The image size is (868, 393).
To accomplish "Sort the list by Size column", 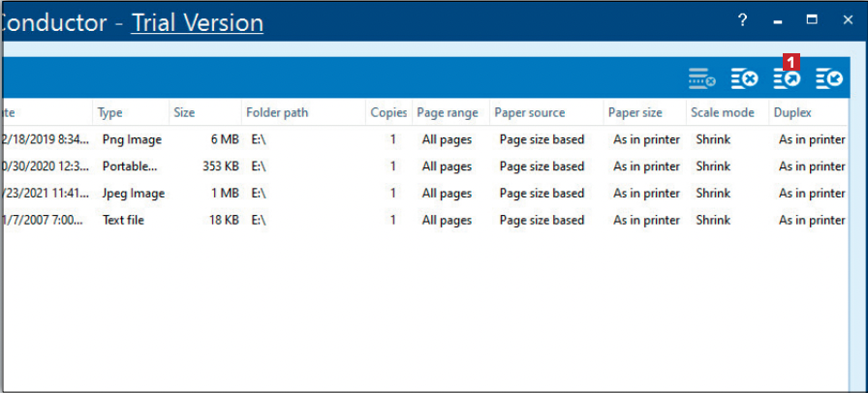I will click(x=184, y=112).
